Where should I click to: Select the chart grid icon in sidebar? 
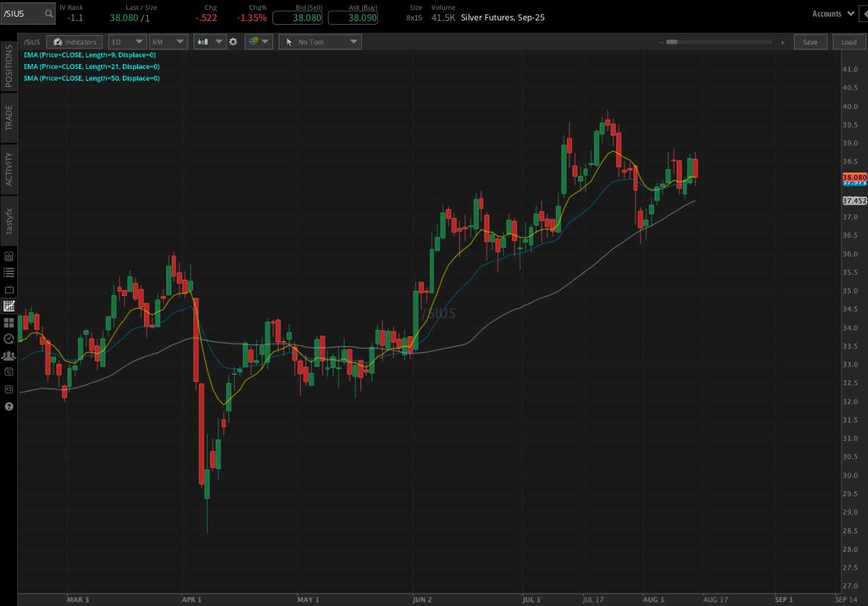point(9,306)
